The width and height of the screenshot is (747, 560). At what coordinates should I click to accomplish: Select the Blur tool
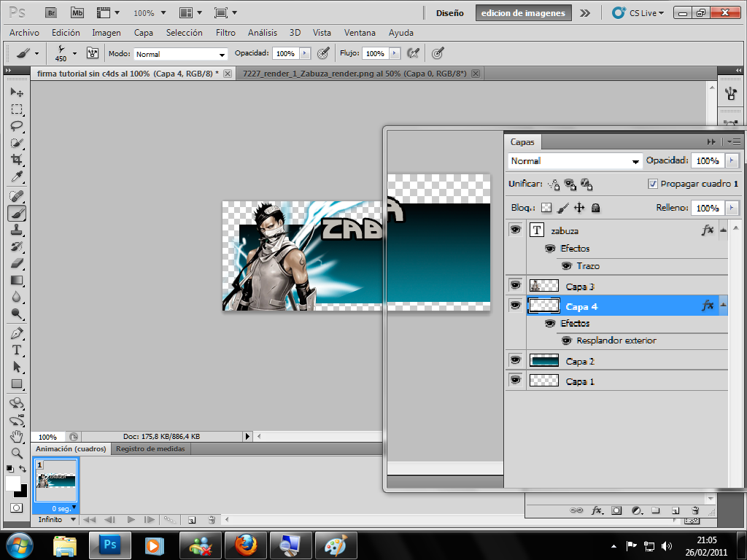(17, 297)
